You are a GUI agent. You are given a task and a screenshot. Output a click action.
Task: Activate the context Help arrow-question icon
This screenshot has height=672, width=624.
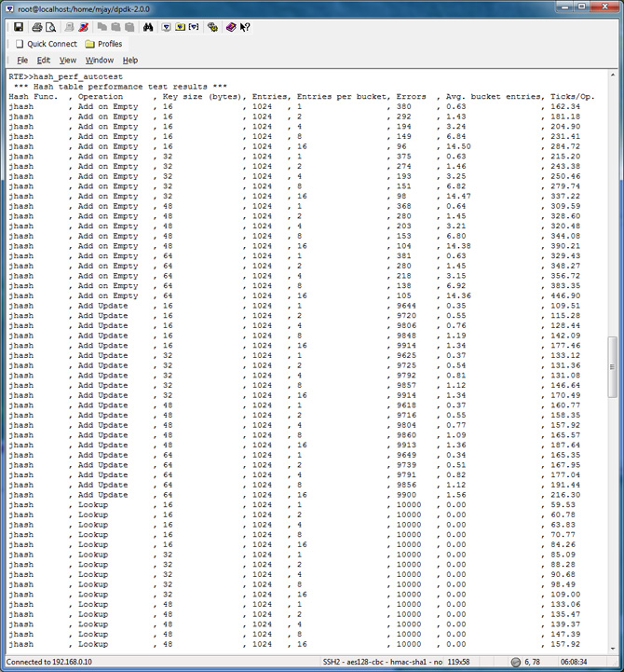(245, 27)
